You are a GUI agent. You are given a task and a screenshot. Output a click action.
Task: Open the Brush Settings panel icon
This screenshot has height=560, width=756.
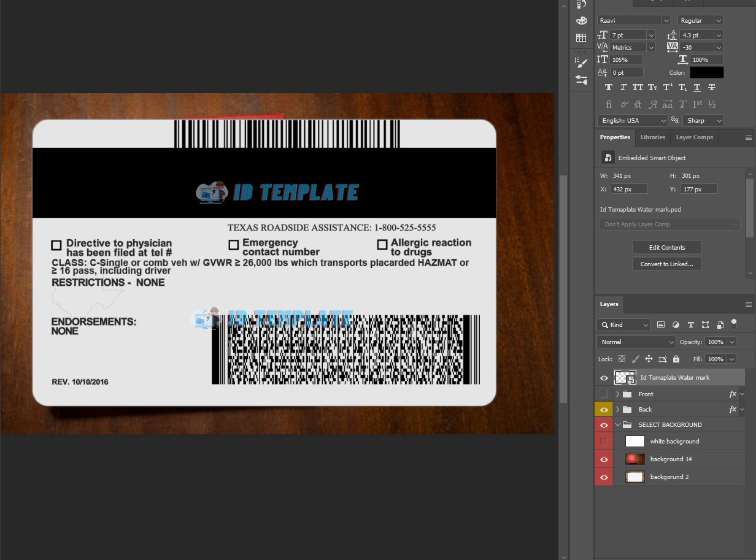coord(581,62)
